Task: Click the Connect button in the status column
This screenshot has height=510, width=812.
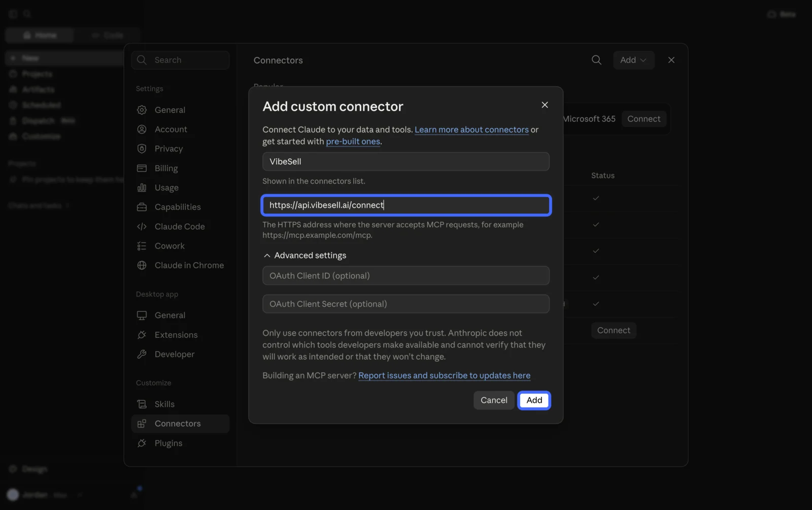Action: pos(614,330)
